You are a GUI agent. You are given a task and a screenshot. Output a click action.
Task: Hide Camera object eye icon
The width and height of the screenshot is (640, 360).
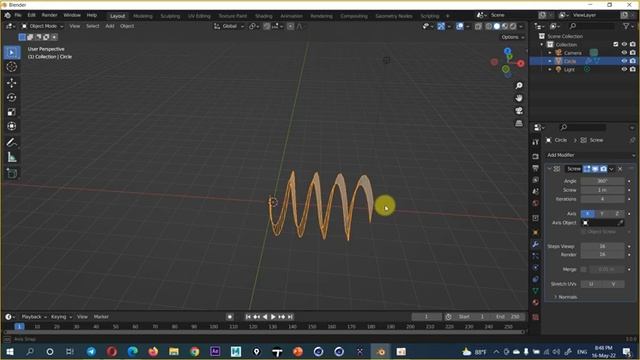624,53
